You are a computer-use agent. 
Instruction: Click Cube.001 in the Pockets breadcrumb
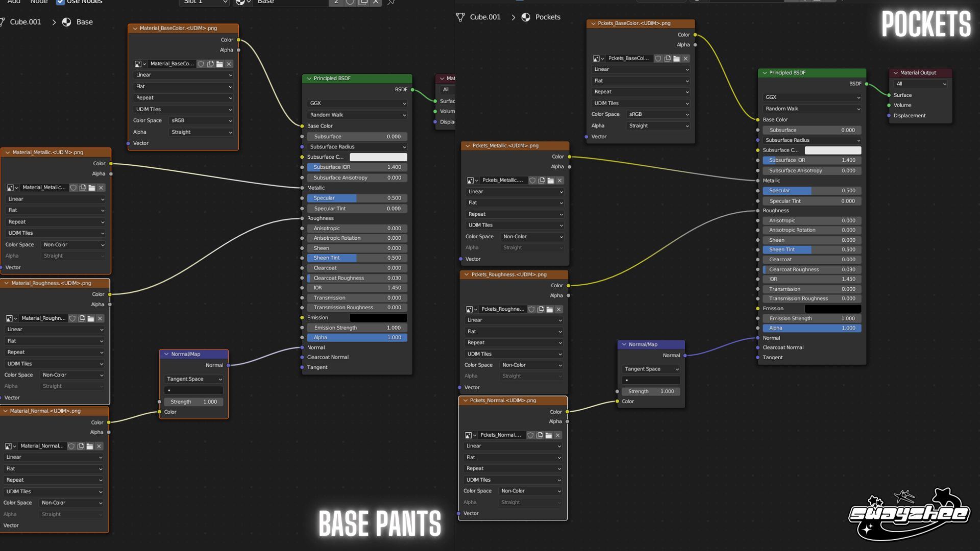485,17
